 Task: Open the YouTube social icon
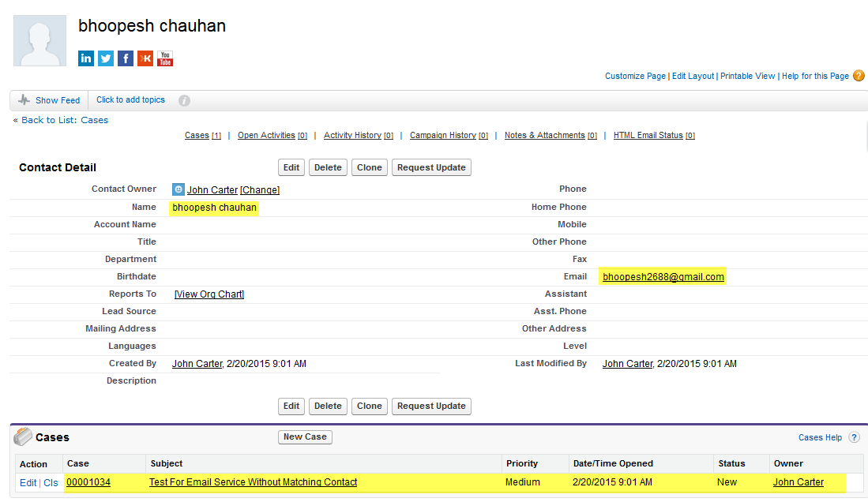(165, 58)
